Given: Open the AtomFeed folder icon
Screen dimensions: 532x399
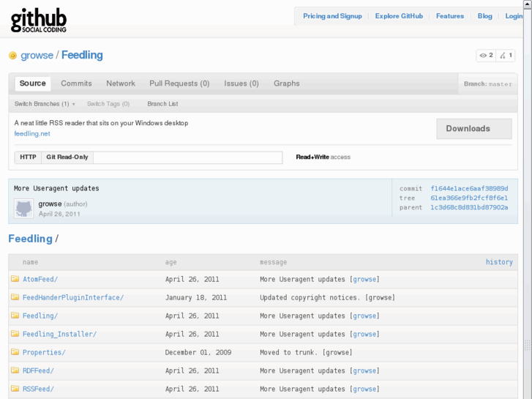Looking at the screenshot, I should tap(15, 279).
